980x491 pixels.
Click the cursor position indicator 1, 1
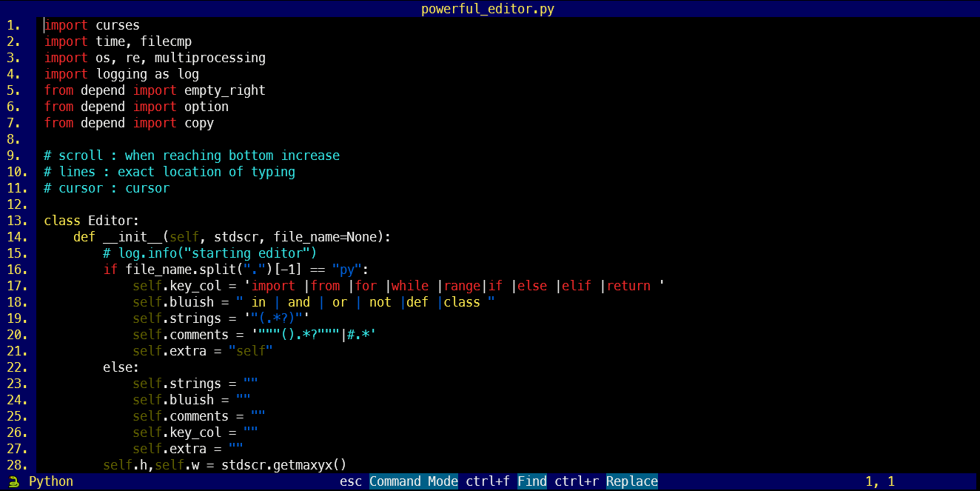880,481
